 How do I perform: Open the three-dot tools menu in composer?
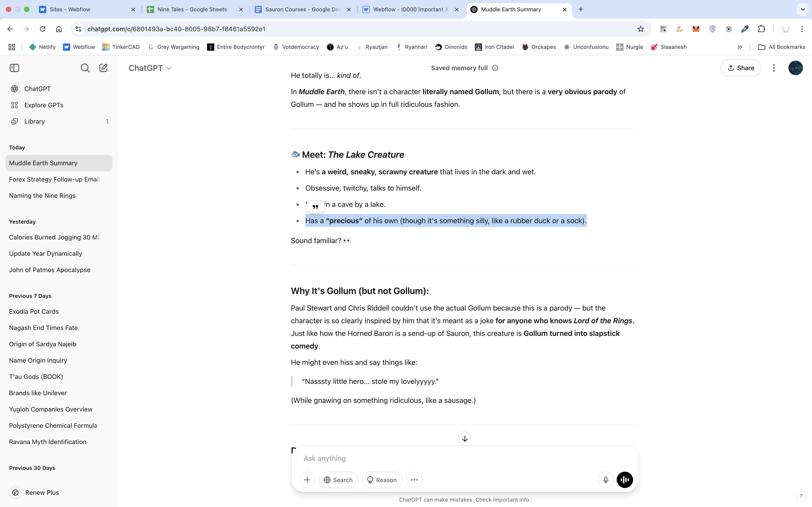point(414,480)
